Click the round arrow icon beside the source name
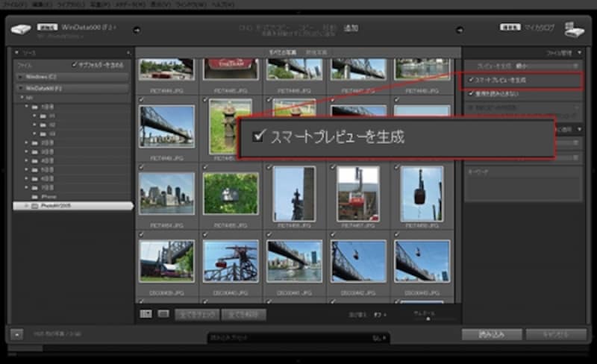This screenshot has width=597, height=364. click(x=137, y=30)
